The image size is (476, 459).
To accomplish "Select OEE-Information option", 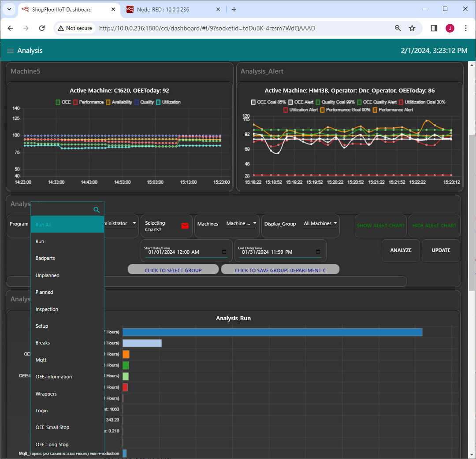I will [67, 377].
